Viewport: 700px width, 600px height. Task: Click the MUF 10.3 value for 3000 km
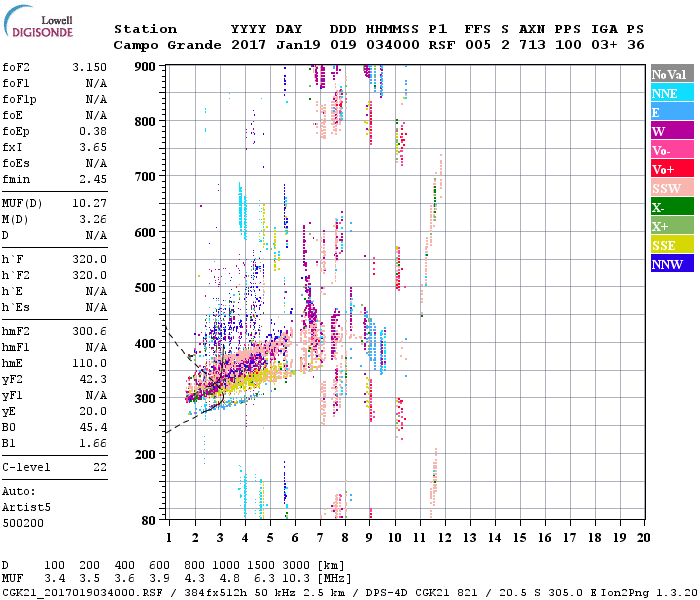296,579
